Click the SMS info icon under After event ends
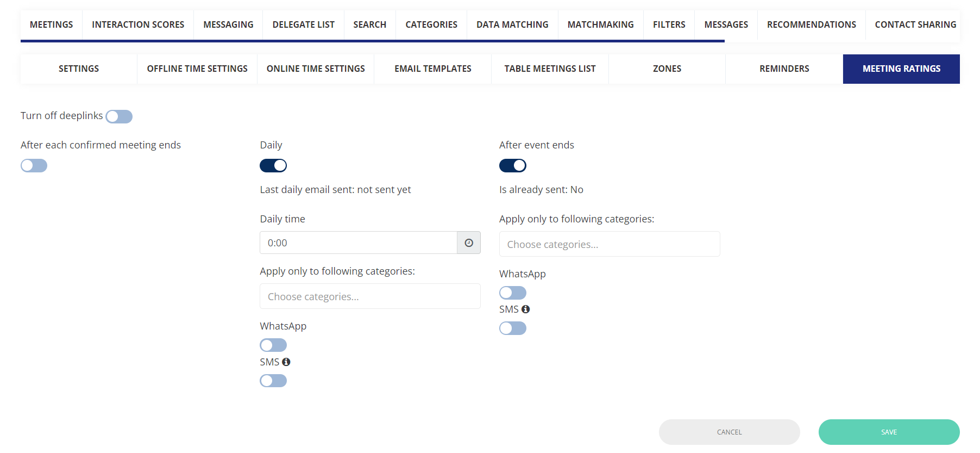The image size is (980, 453). pos(525,309)
